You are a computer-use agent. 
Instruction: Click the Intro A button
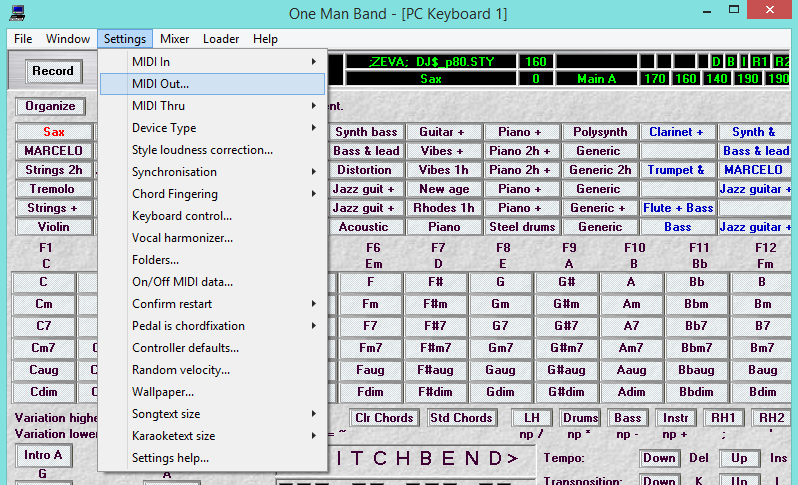point(43,455)
